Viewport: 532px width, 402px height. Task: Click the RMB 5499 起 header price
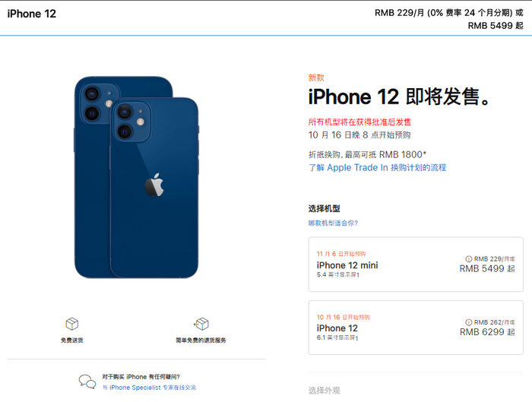[x=496, y=26]
